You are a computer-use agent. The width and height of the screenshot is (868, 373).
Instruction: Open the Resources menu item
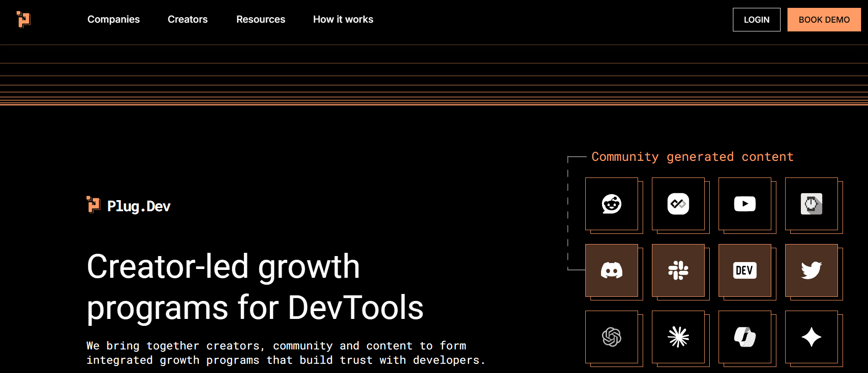260,19
